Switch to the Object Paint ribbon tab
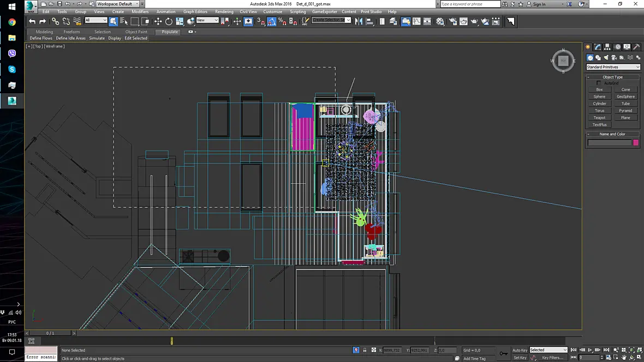644x362 pixels. click(136, 32)
